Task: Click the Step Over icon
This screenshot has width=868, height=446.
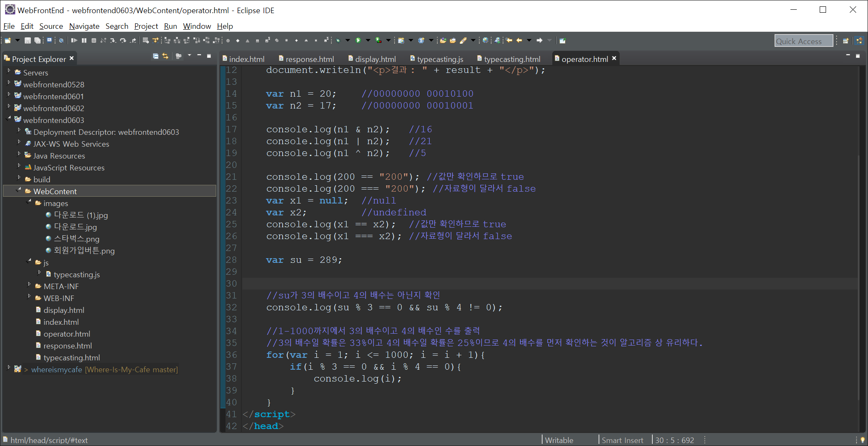Action: click(123, 41)
